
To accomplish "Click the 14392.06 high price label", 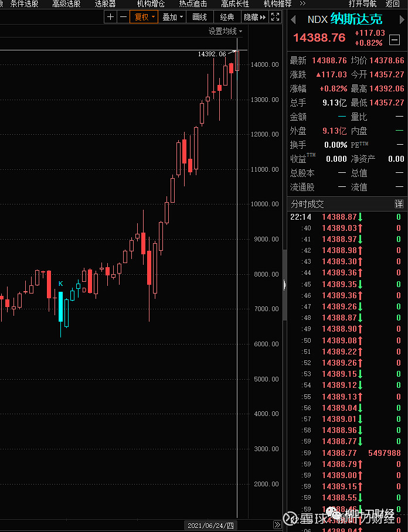I will pos(212,54).
